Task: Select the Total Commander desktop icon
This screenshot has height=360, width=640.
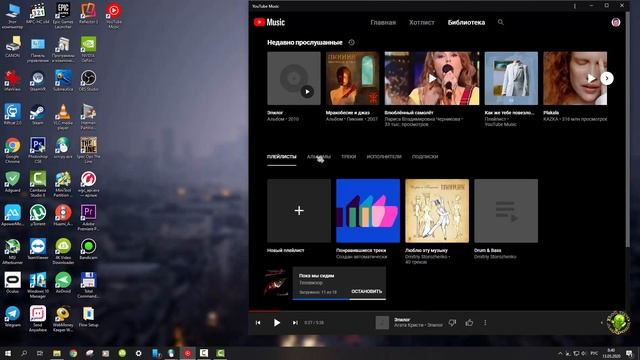Action: tap(88, 285)
